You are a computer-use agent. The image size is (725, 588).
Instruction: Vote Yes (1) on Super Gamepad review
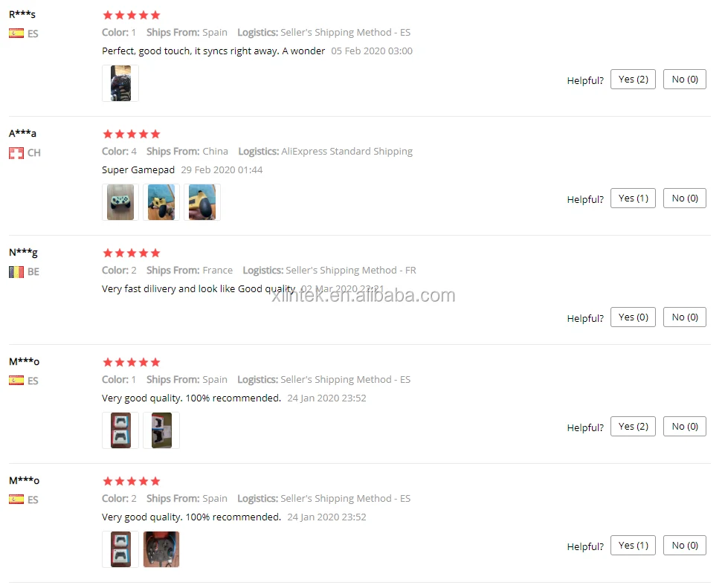click(633, 198)
